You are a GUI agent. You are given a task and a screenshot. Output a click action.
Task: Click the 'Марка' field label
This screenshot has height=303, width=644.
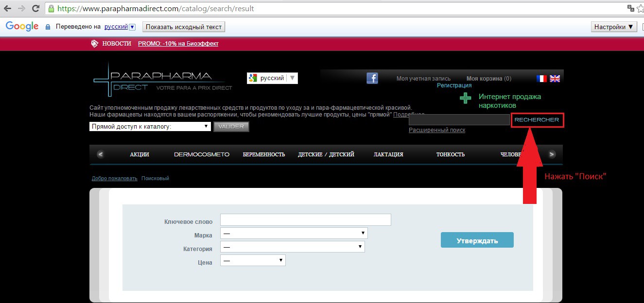click(203, 236)
